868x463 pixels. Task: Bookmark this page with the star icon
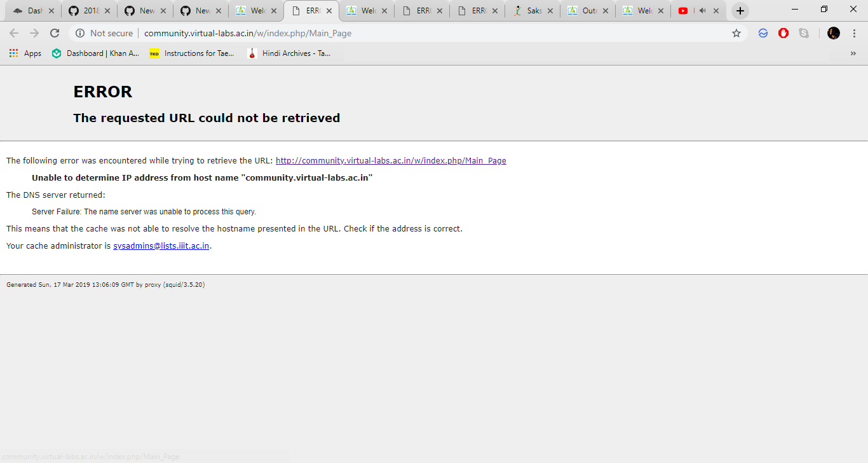click(x=736, y=33)
